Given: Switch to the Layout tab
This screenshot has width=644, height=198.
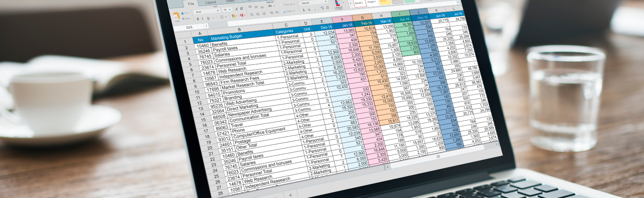Looking at the screenshot, I should (x=211, y=2).
